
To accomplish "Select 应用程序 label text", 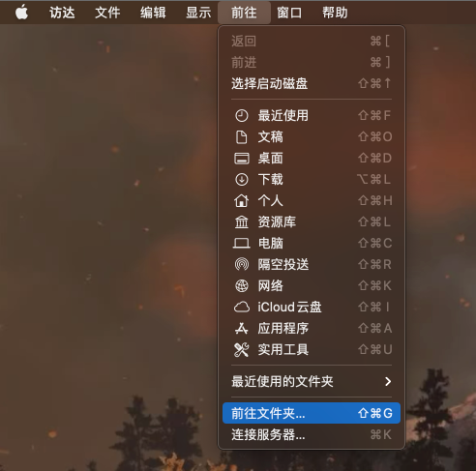I will [283, 329].
